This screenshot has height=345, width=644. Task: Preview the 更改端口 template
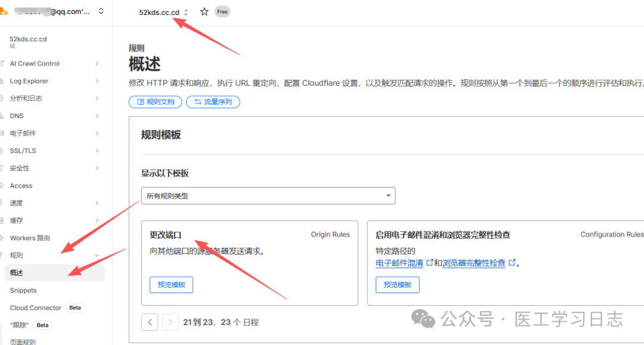[171, 285]
